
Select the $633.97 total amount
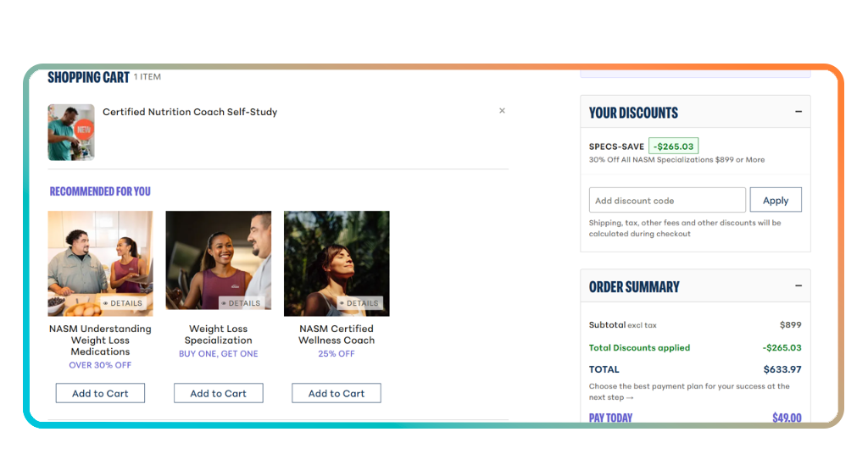pyautogui.click(x=782, y=369)
